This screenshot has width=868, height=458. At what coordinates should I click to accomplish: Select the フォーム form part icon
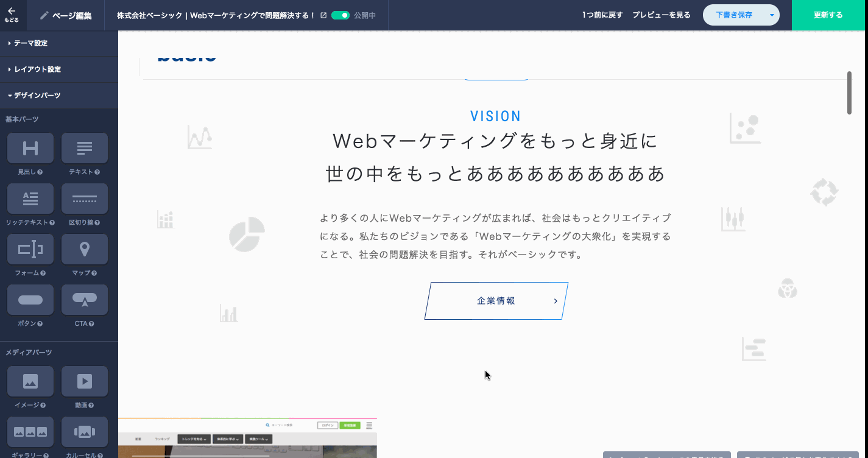[30, 249]
